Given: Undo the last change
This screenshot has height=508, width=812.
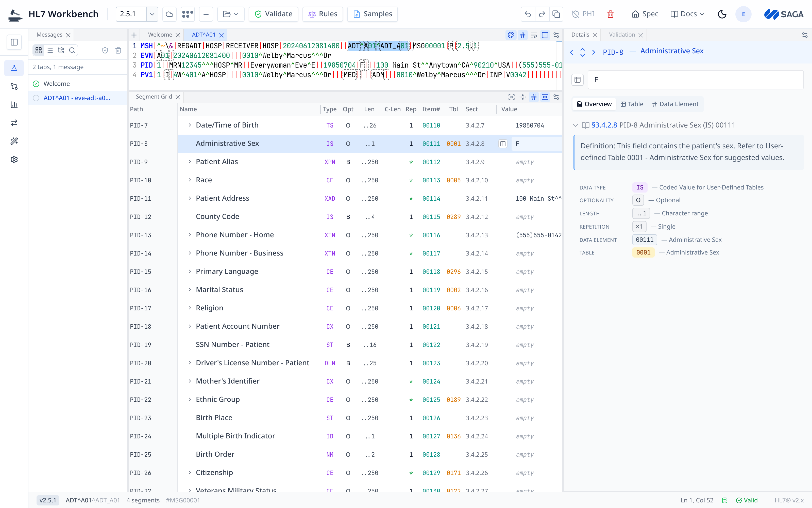Looking at the screenshot, I should coord(528,14).
